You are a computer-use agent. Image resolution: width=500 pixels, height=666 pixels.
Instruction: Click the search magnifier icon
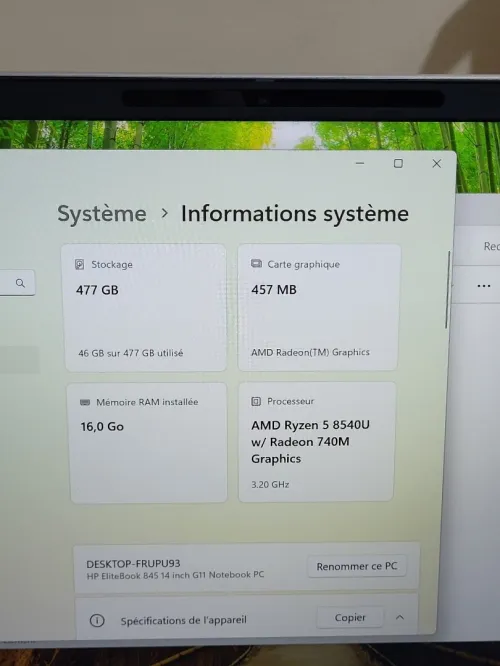20,283
